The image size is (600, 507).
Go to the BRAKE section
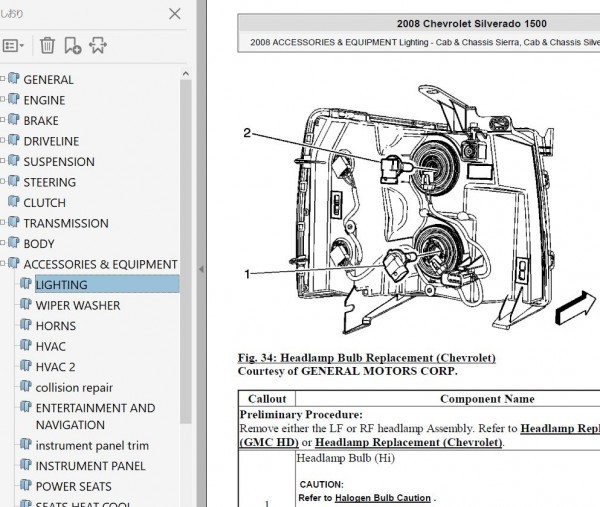pyautogui.click(x=41, y=121)
